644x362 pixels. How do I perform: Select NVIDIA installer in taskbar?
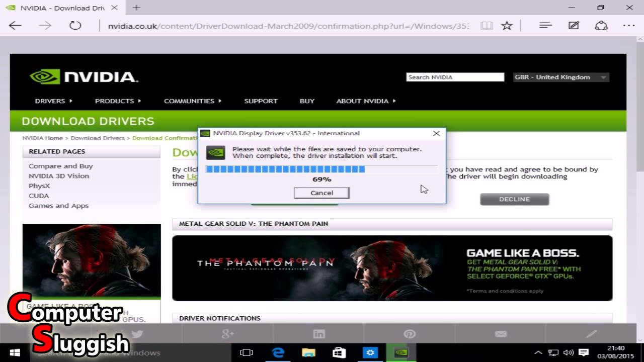coord(401,353)
